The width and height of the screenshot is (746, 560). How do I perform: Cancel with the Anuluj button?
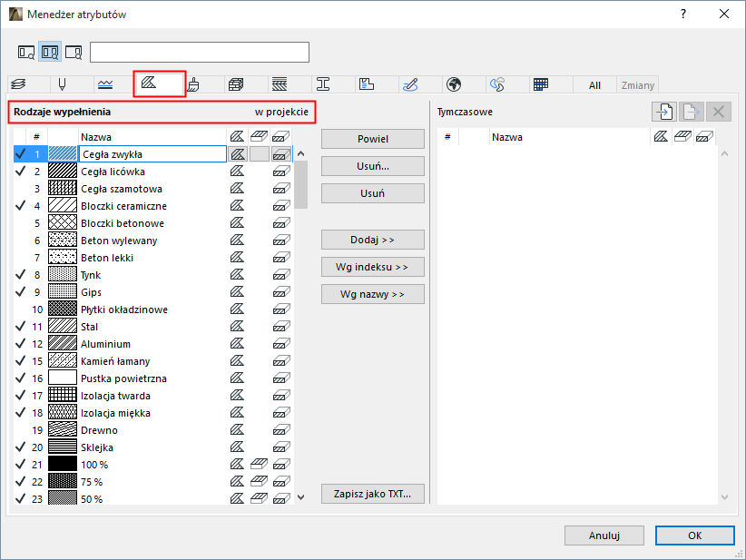604,535
